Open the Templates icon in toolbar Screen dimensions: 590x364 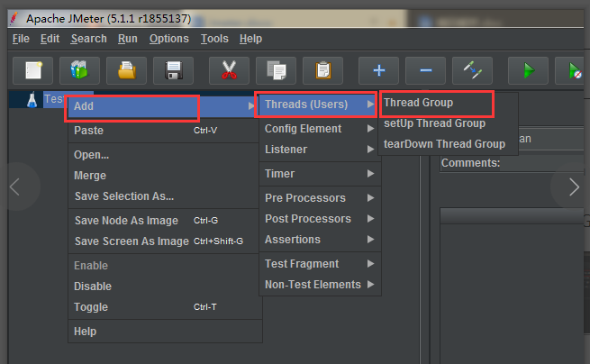point(79,70)
